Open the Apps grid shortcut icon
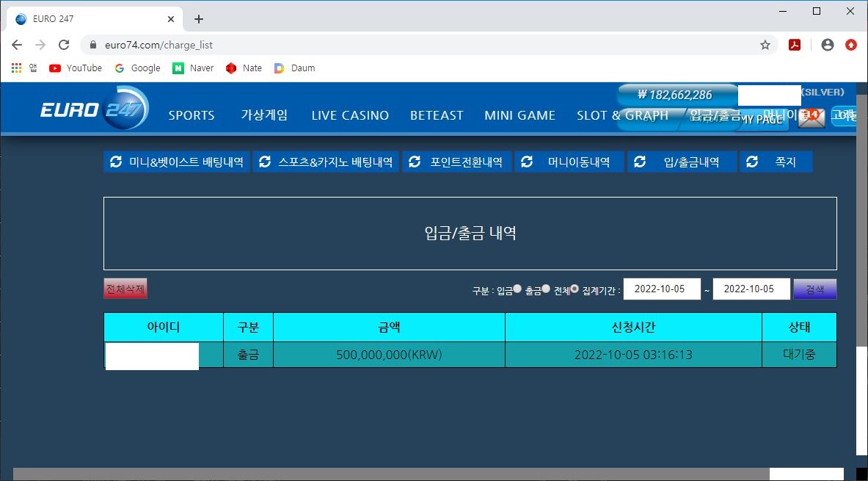This screenshot has height=481, width=868. (18, 68)
